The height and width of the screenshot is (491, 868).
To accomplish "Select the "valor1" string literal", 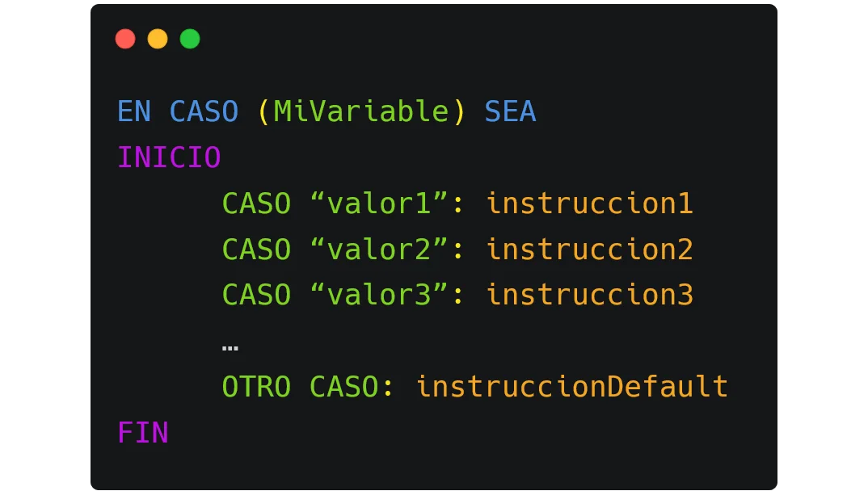I will [x=379, y=204].
